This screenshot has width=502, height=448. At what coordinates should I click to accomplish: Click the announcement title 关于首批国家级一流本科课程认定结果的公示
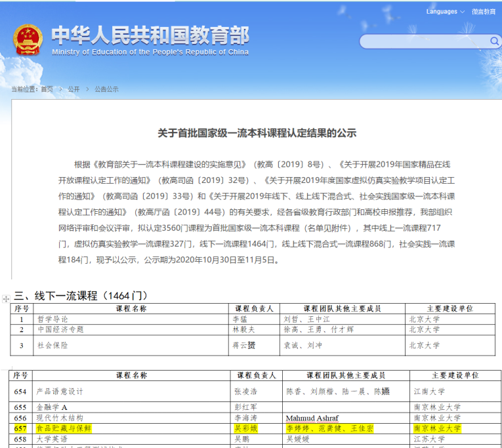coord(257,132)
